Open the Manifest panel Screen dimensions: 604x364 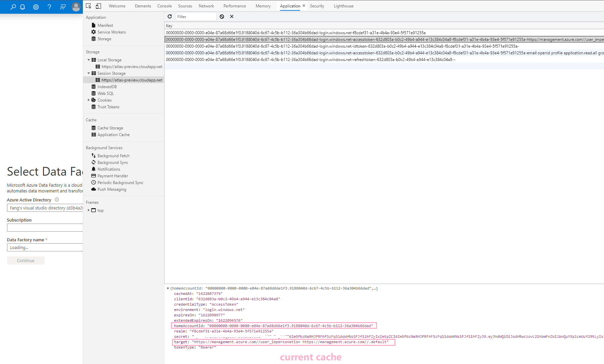[105, 25]
